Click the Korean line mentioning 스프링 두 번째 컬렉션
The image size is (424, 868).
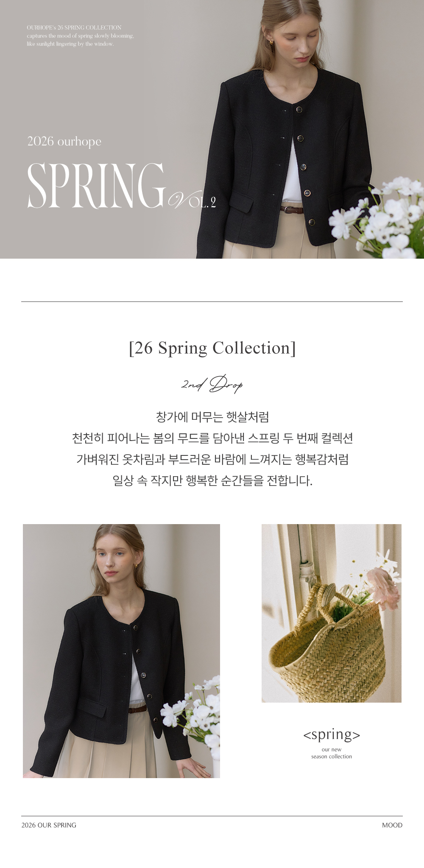[x=212, y=438]
